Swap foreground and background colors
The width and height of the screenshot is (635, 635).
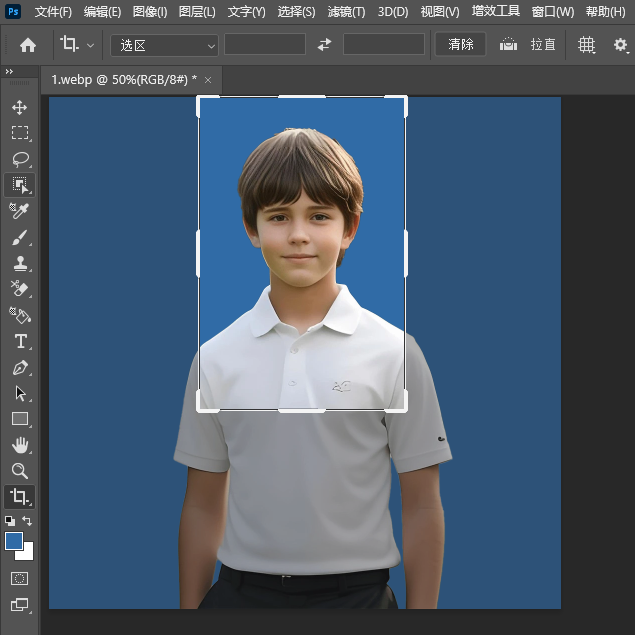point(28,521)
